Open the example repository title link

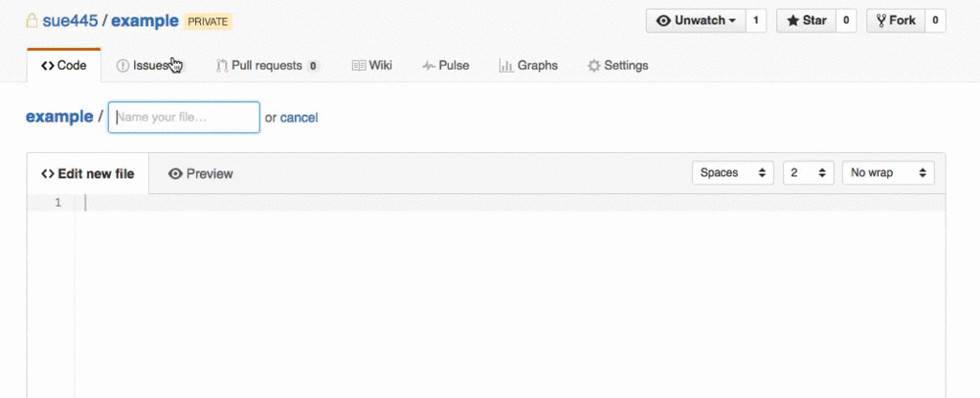145,21
